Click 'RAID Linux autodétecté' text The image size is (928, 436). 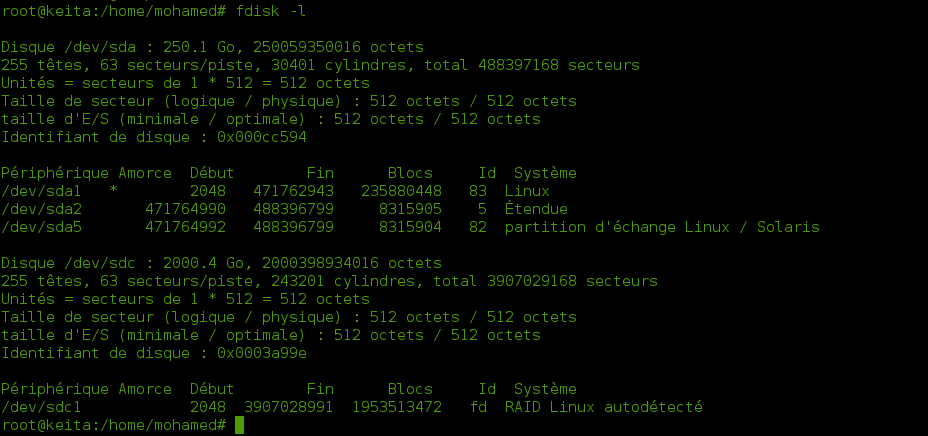pyautogui.click(x=604, y=407)
